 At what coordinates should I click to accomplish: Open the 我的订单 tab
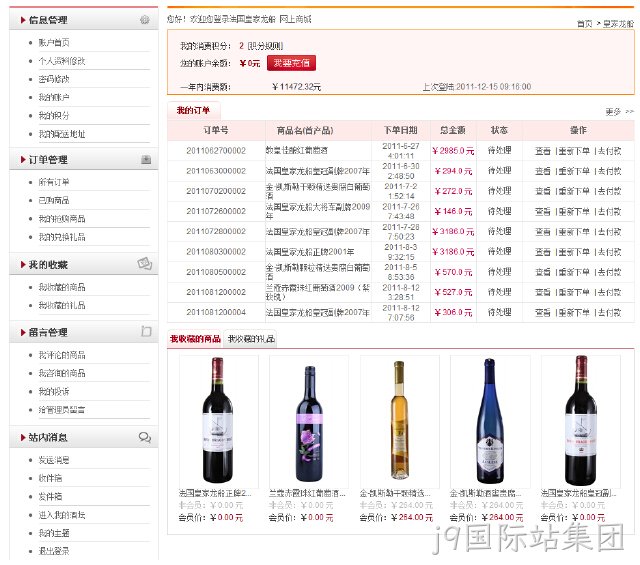[x=193, y=110]
